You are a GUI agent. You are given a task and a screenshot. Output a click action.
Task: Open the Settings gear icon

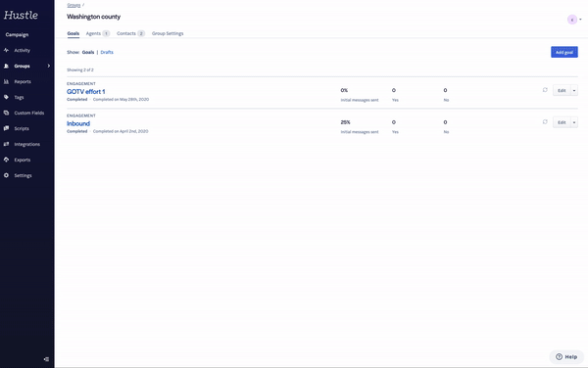[7, 175]
